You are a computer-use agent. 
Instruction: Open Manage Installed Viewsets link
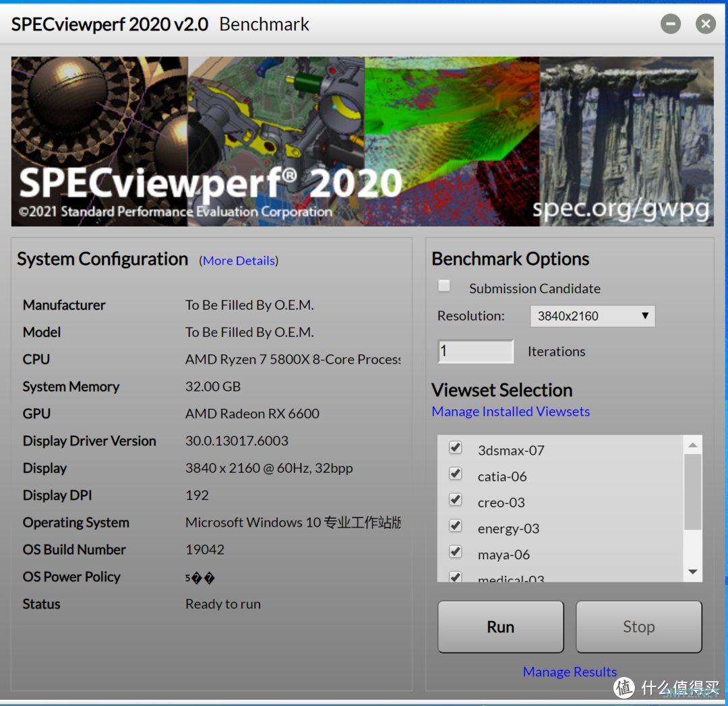click(x=511, y=412)
